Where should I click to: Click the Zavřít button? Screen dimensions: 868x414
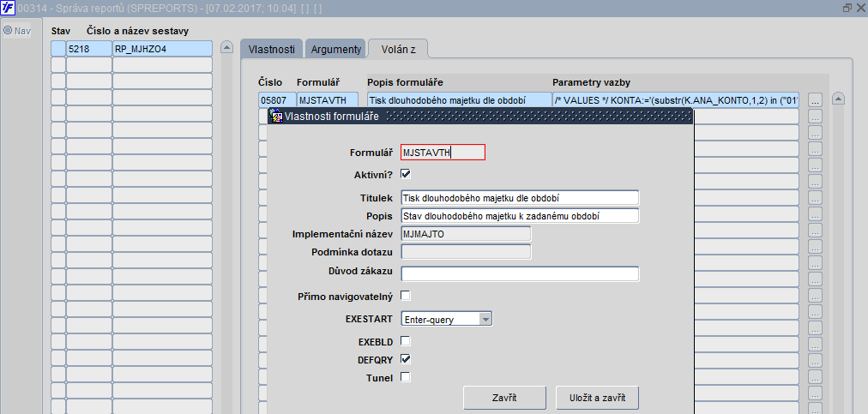point(504,398)
